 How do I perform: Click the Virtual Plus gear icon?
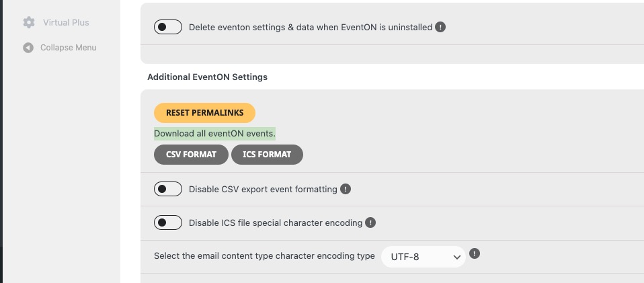(x=29, y=23)
